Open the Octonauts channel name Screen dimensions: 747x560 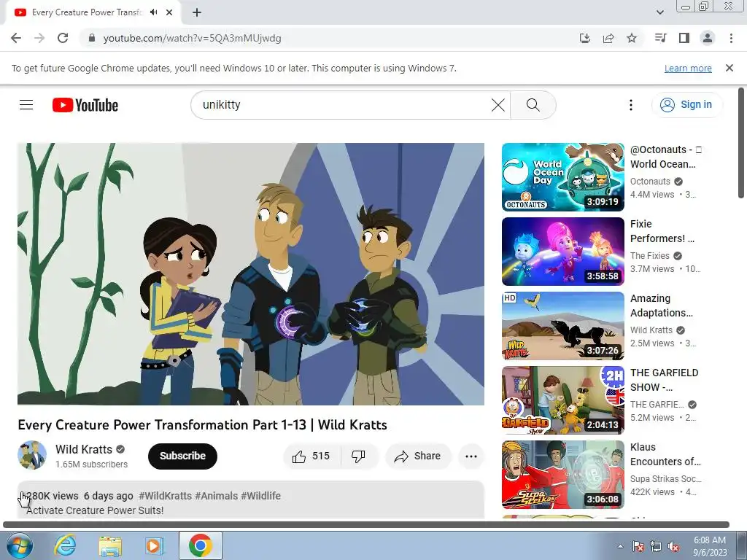click(x=650, y=182)
